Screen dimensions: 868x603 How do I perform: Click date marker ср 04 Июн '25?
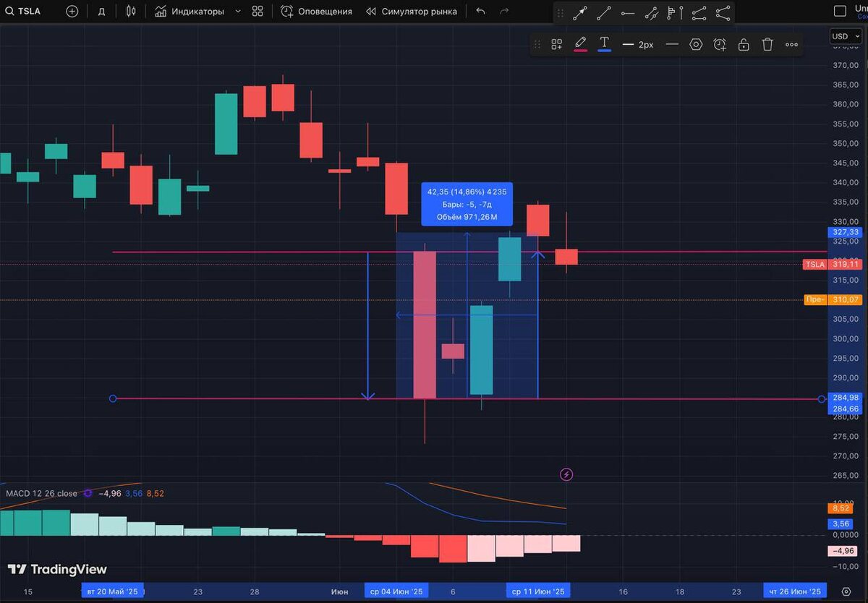click(x=396, y=591)
